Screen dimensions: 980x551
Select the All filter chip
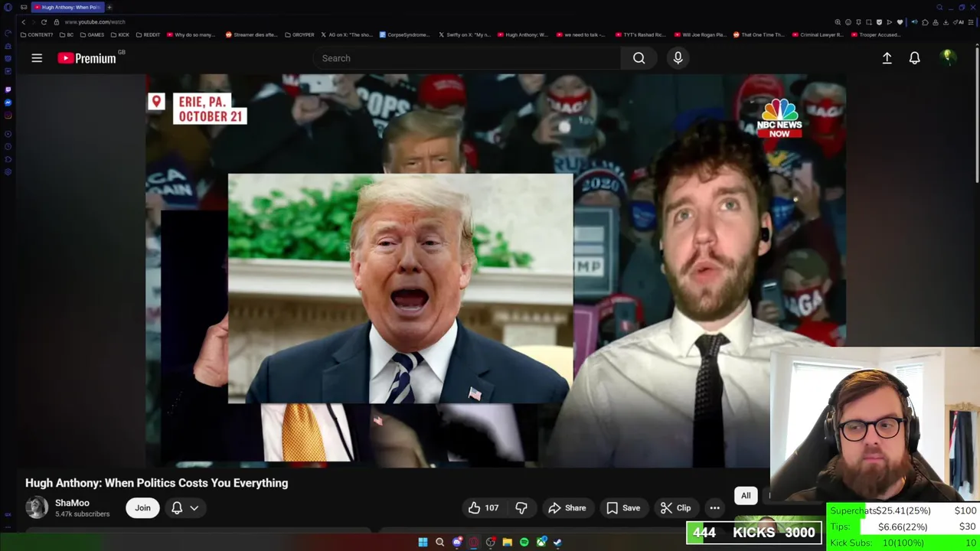point(746,496)
